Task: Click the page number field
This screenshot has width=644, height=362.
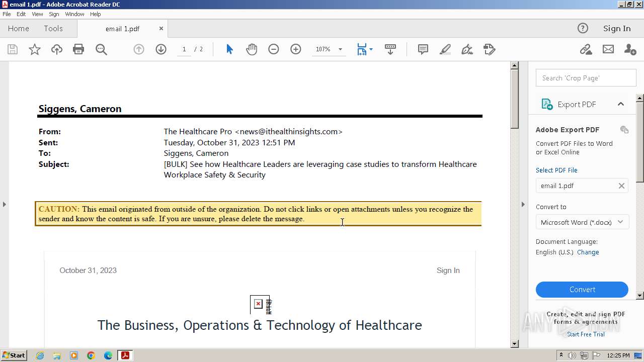Action: click(x=184, y=49)
